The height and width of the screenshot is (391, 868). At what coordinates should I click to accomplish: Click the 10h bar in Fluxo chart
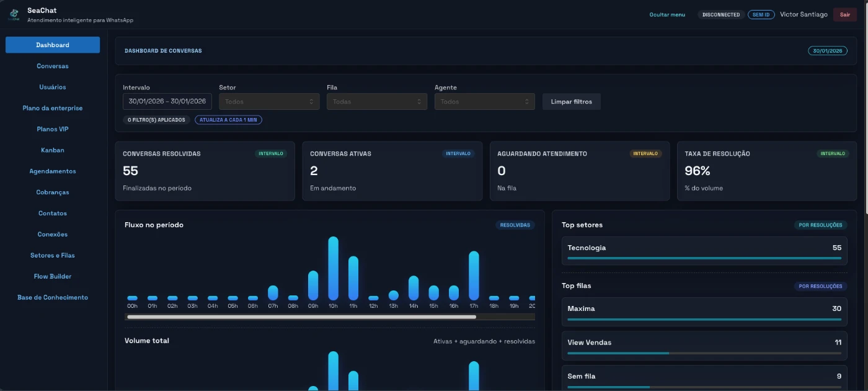coord(333,268)
